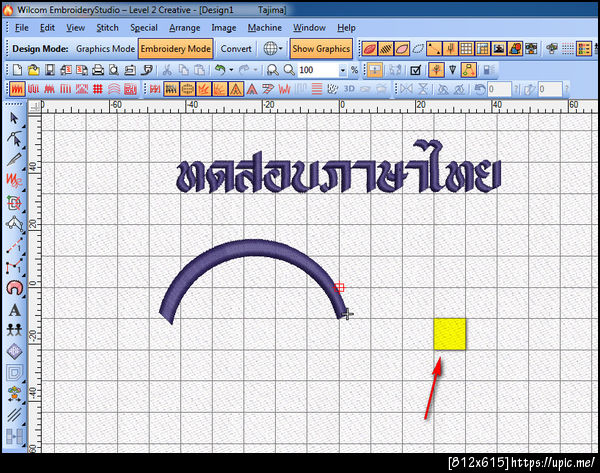Select the Lettering 'A' tool
Image resolution: width=600 pixels, height=473 pixels.
coord(15,310)
